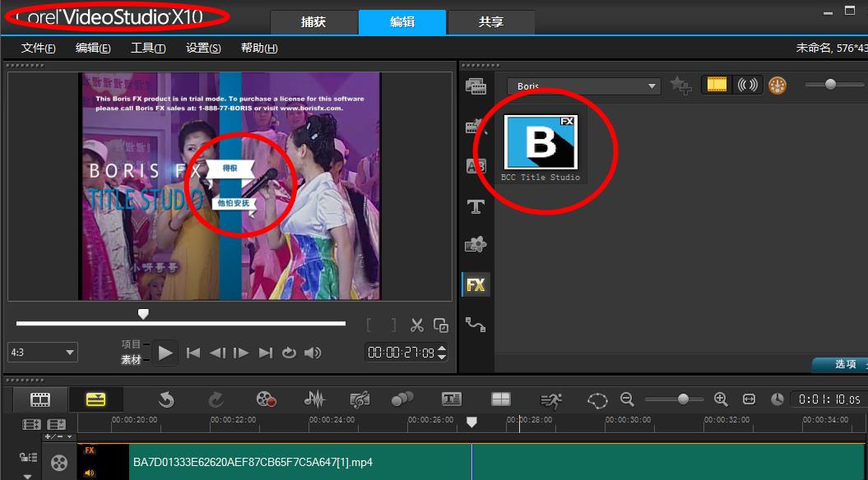The width and height of the screenshot is (868, 480).
Task: Jump to the end of clip
Action: click(266, 353)
